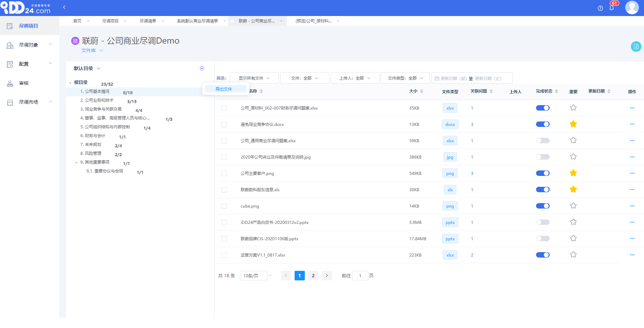The height and width of the screenshot is (328, 644).
Task: Click the docx file type tag
Action: click(450, 124)
